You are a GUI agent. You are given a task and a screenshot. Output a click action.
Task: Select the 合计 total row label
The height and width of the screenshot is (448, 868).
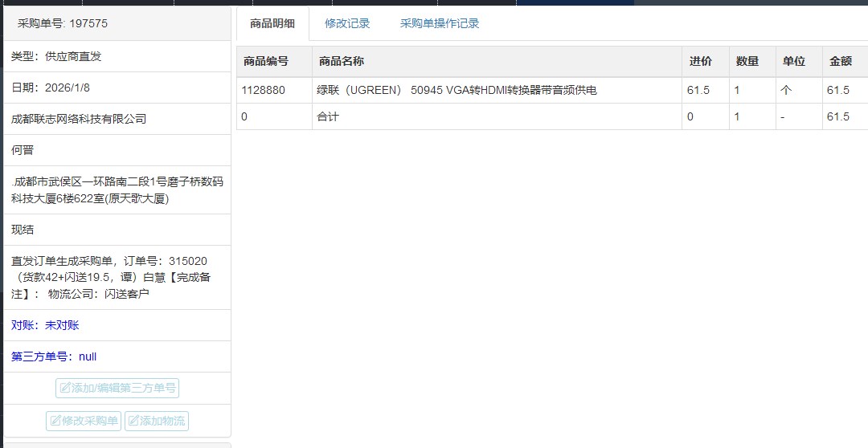tap(328, 117)
